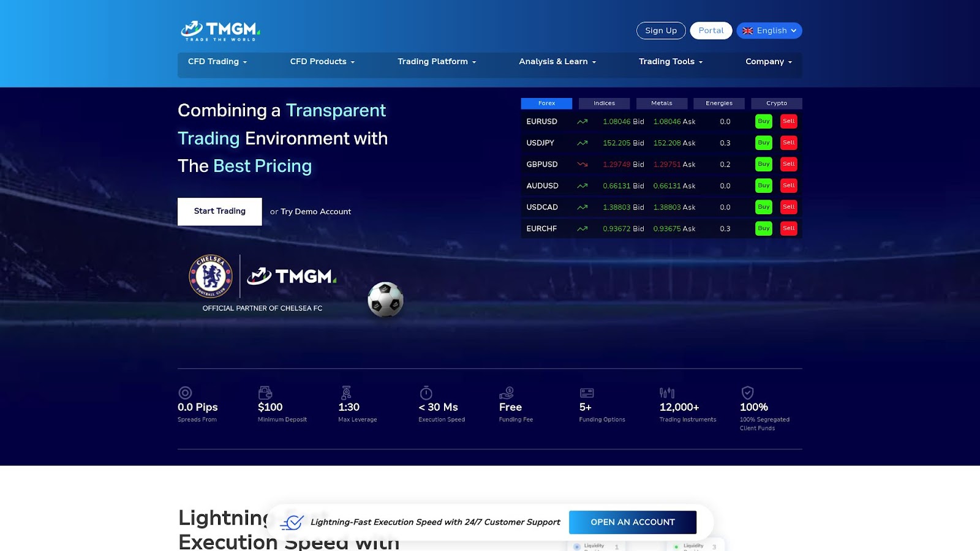Viewport: 980px width, 551px height.
Task: Buy EURUSD
Action: click(x=764, y=121)
